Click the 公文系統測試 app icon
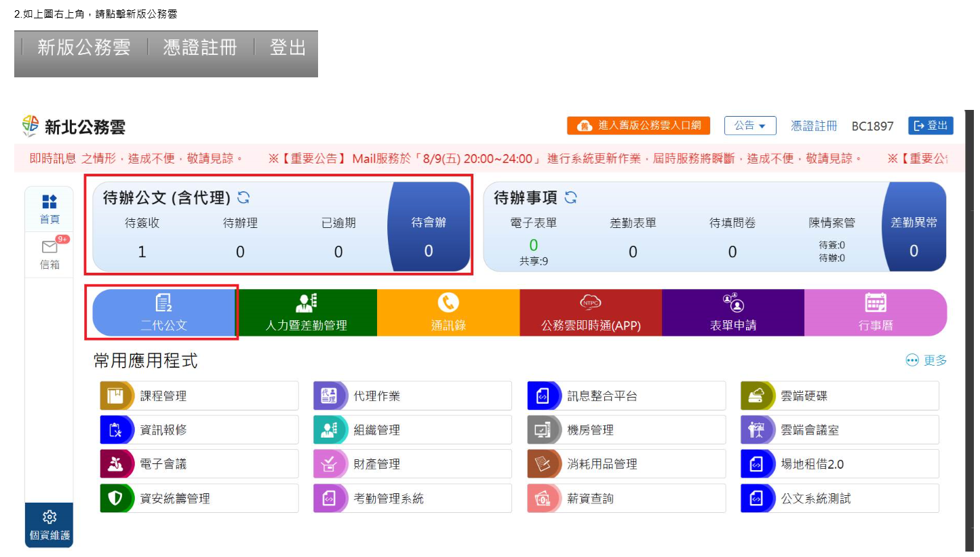This screenshot has height=557, width=980. (756, 498)
